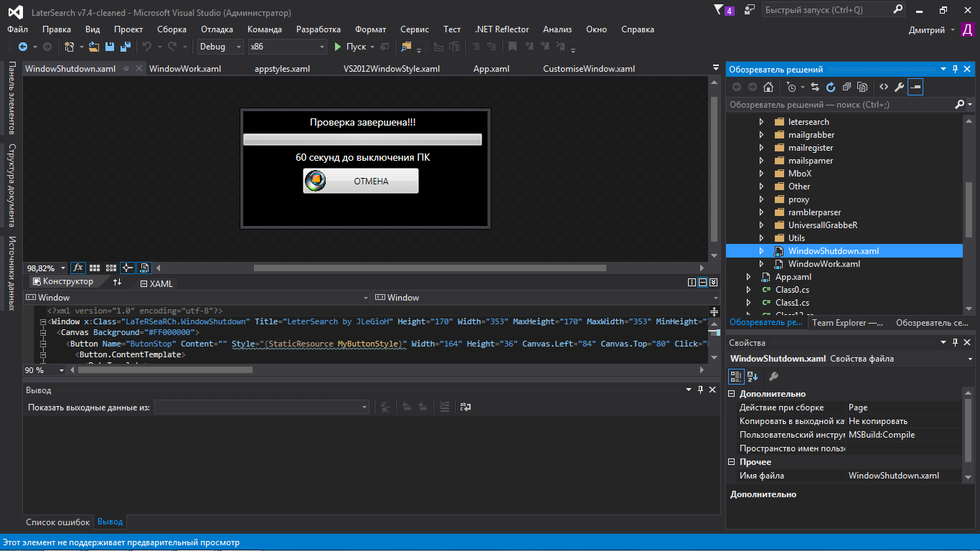This screenshot has height=551, width=980.
Task: Toggle the designer grid display
Action: click(95, 268)
